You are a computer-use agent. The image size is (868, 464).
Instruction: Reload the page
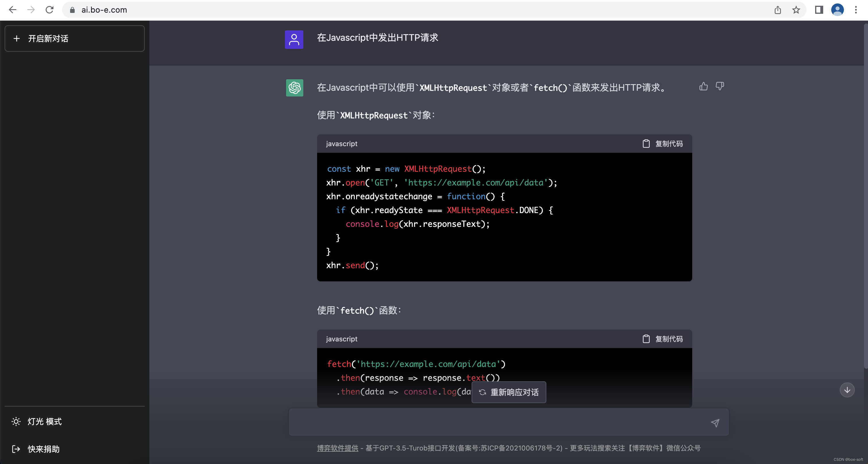(49, 10)
